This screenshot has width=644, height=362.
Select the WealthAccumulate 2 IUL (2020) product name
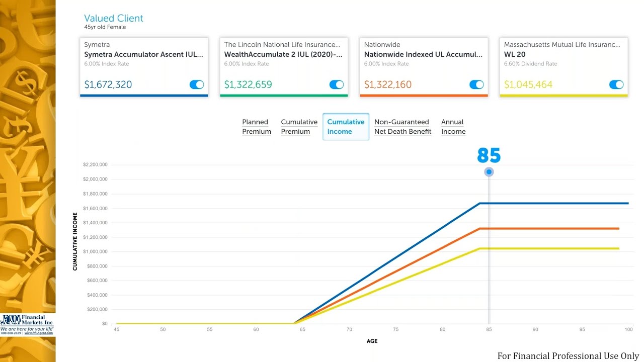coord(283,54)
